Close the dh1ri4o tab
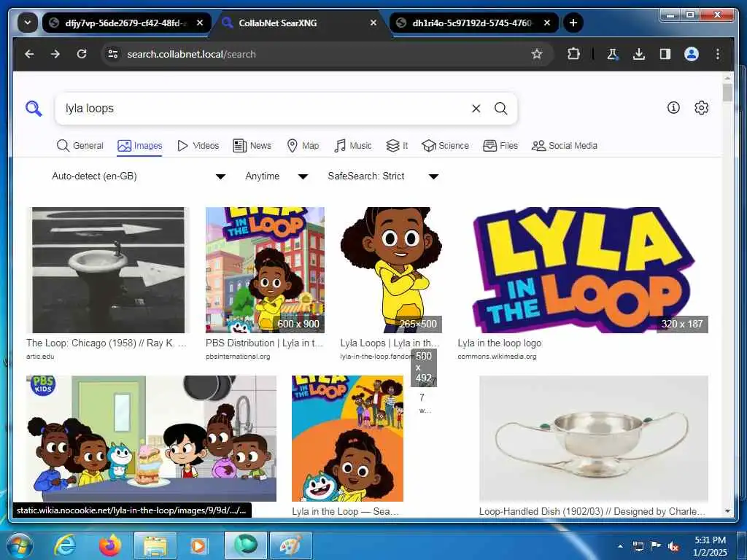 (x=547, y=23)
